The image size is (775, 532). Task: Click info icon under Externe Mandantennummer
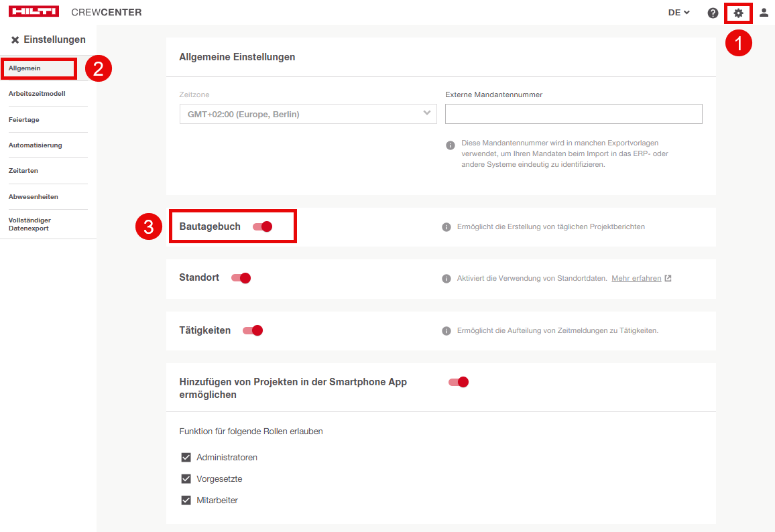pyautogui.click(x=451, y=145)
